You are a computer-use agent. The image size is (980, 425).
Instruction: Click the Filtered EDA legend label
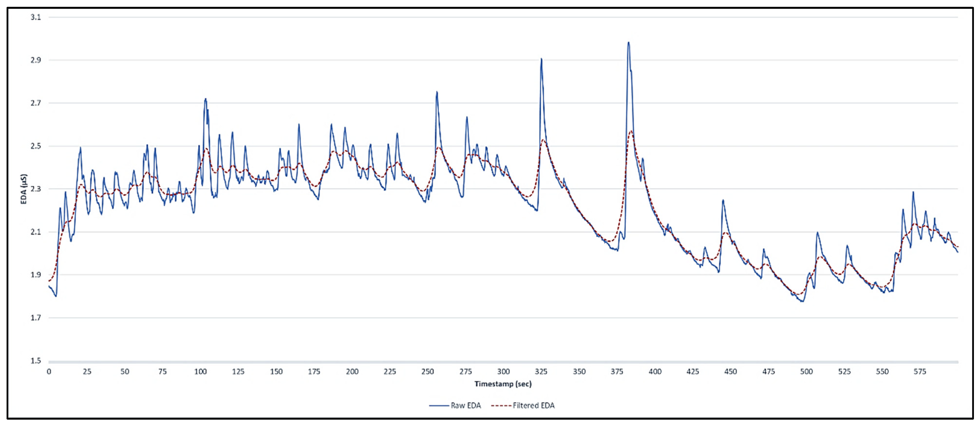(x=533, y=405)
